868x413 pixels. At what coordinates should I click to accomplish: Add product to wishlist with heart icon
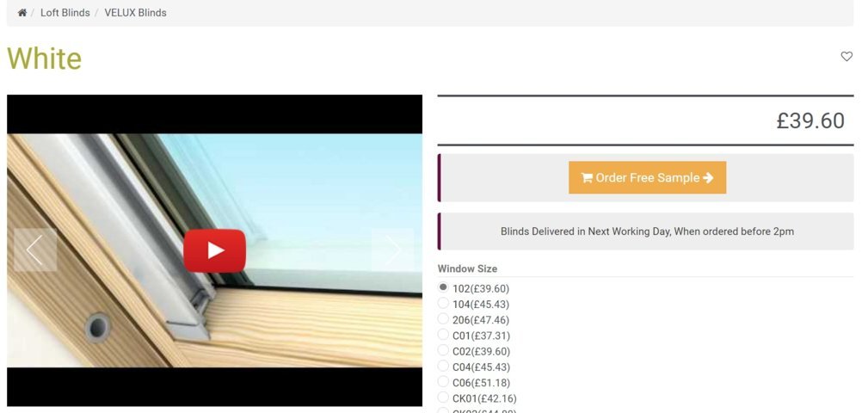[846, 57]
